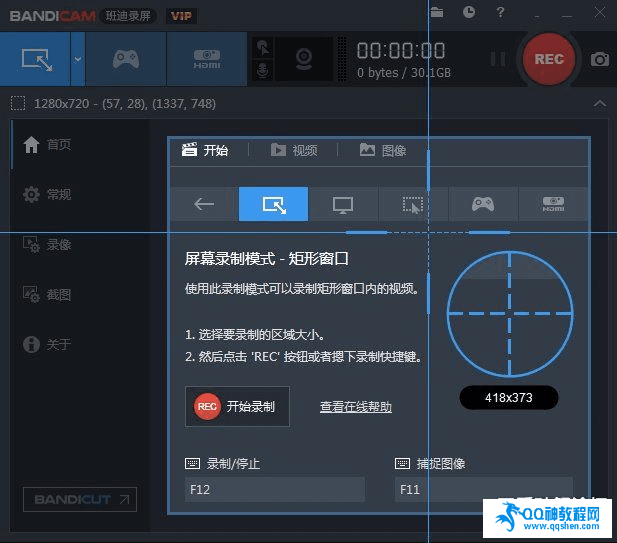
Task: Open the 录像 video settings in sidebar
Action: [x=47, y=244]
